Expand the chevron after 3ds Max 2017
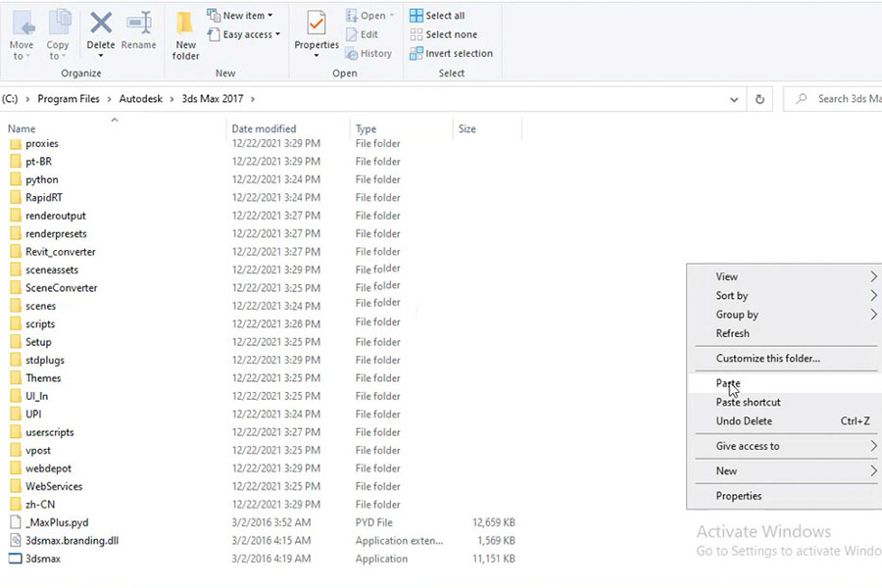882x588 pixels. click(x=253, y=99)
